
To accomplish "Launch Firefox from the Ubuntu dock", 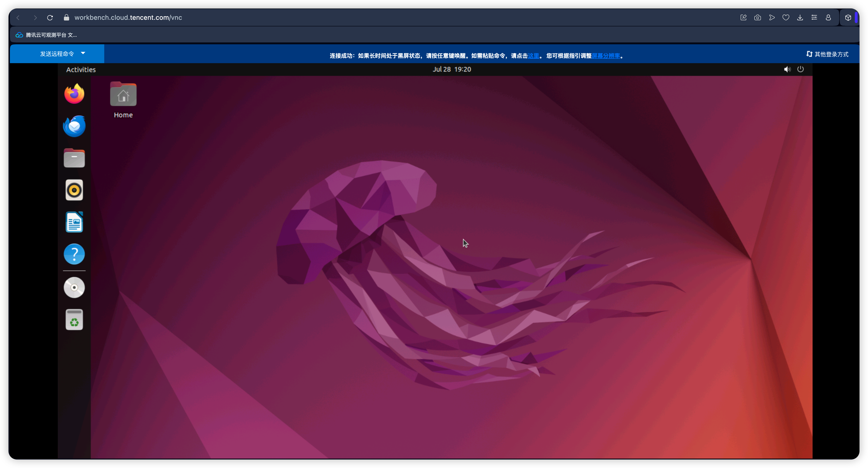I will [74, 94].
